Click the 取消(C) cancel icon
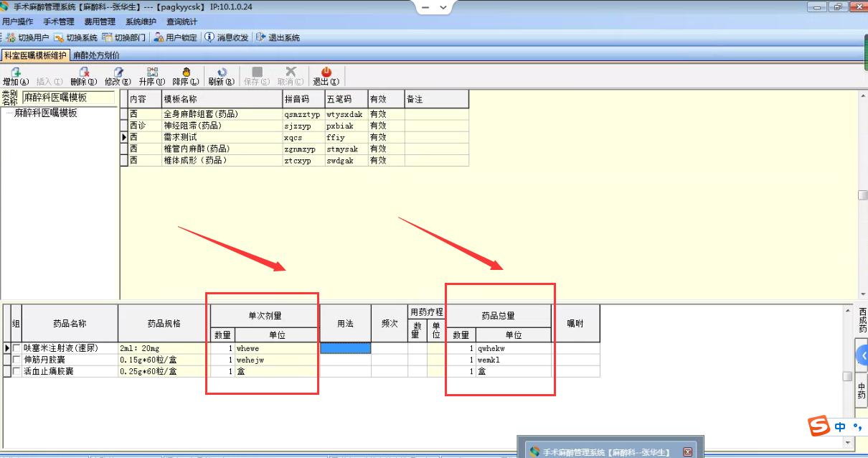Viewport: 868px width, 458px height. (291, 72)
